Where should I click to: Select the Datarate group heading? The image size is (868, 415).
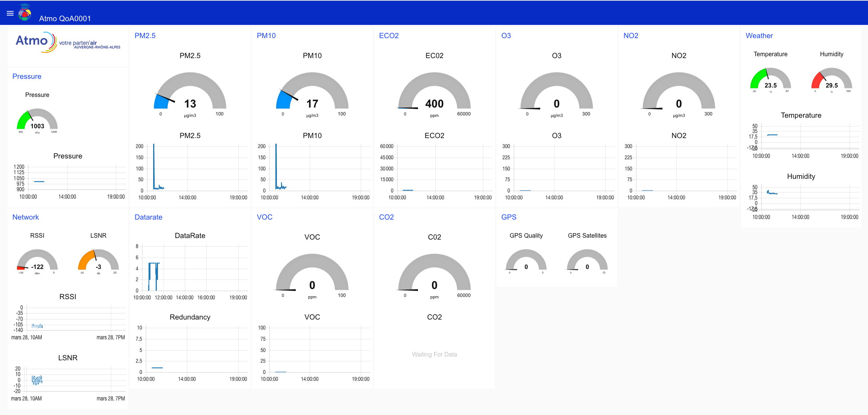[x=149, y=217]
